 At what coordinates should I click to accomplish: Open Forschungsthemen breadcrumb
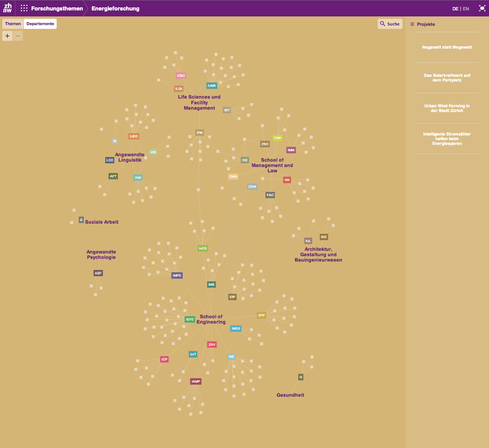(57, 8)
